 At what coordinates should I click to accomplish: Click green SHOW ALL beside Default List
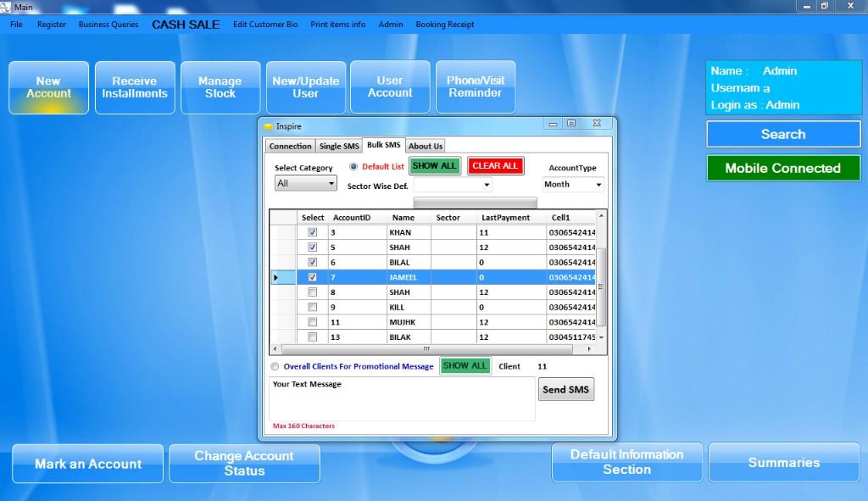[435, 166]
